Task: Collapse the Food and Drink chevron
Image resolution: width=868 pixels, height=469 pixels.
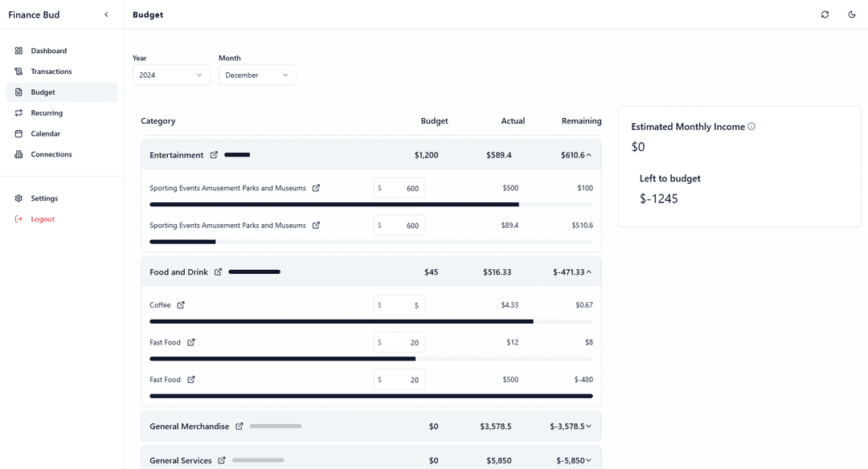Action: [x=588, y=273]
